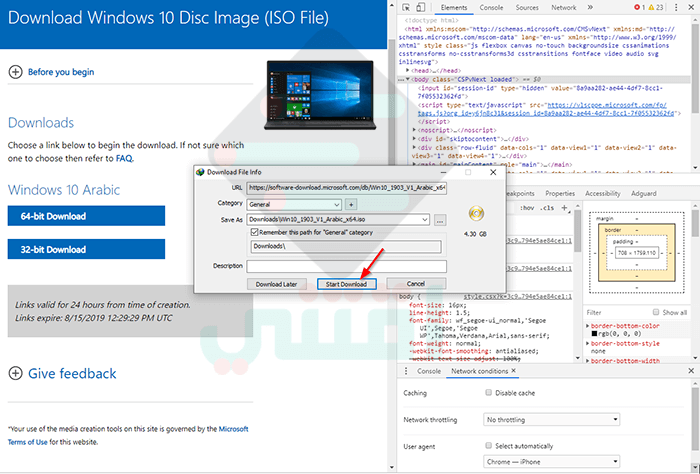Click the plus icon beside Give feedback

15,373
